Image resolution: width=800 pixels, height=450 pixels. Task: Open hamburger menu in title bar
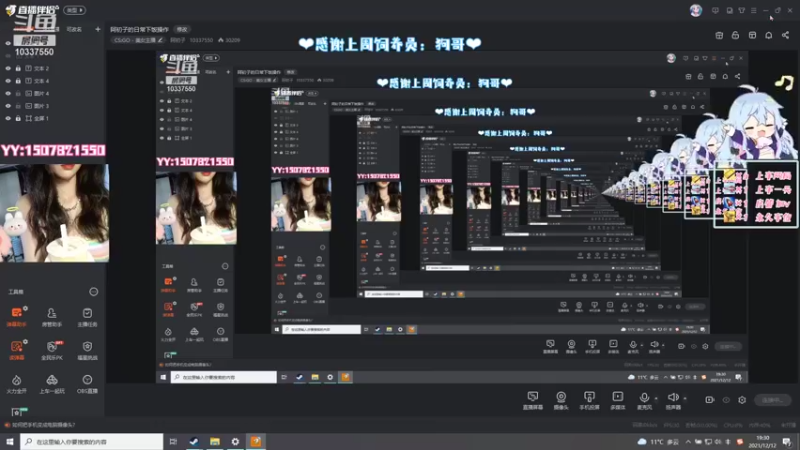pyautogui.click(x=754, y=10)
